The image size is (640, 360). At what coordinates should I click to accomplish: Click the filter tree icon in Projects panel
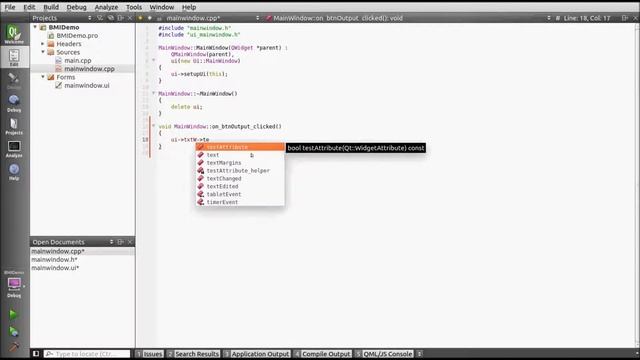click(x=100, y=18)
